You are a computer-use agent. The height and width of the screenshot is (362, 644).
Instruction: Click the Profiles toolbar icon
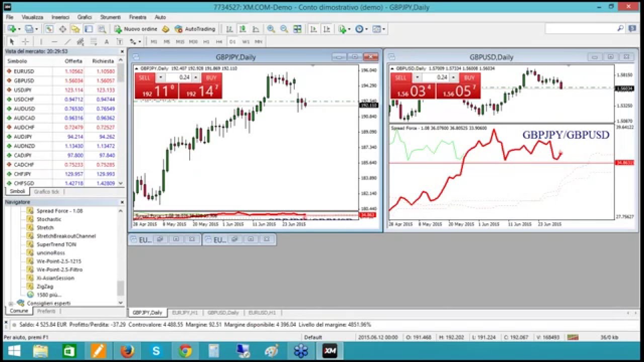29,29
